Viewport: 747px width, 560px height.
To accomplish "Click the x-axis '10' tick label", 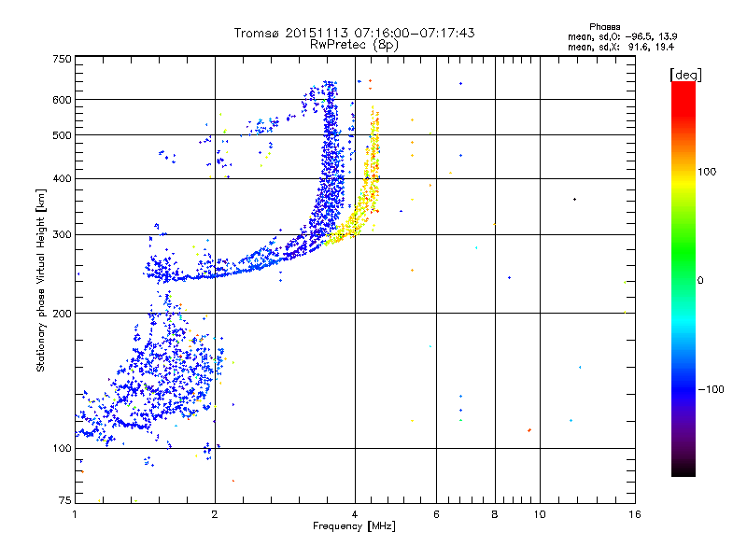I will pyautogui.click(x=540, y=514).
